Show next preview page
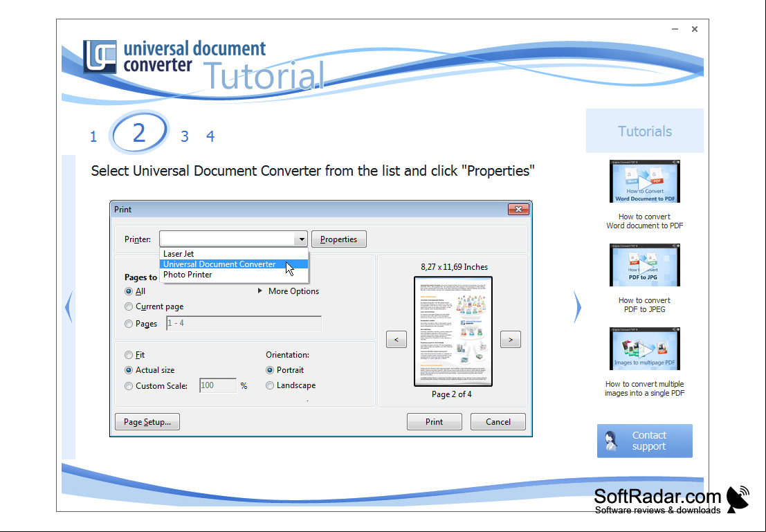Screen dimensions: 766x532 511,340
